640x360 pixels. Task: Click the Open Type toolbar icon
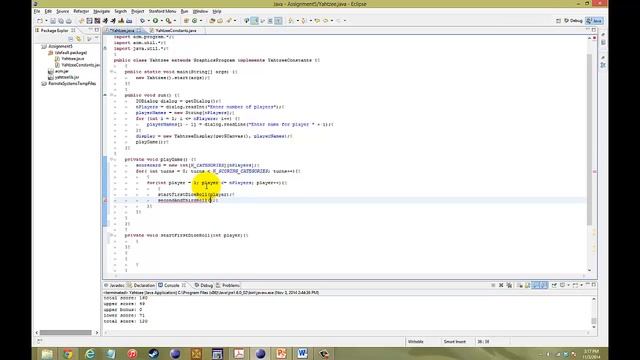pyautogui.click(x=212, y=20)
